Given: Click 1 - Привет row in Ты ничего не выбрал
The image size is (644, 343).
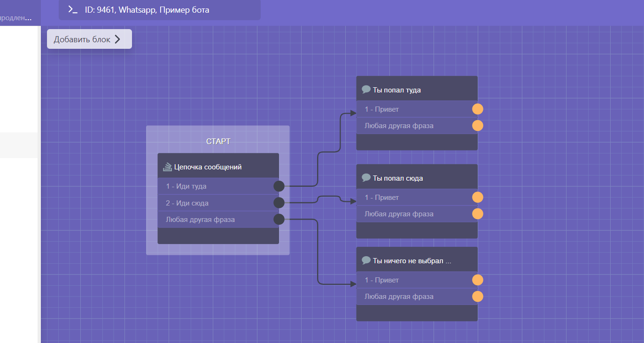Looking at the screenshot, I should coord(417,280).
